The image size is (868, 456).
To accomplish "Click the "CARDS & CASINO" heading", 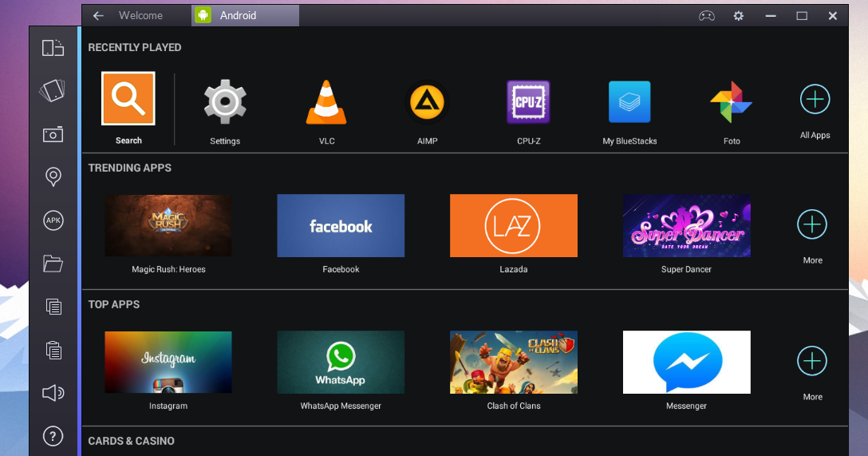I will tap(131, 441).
